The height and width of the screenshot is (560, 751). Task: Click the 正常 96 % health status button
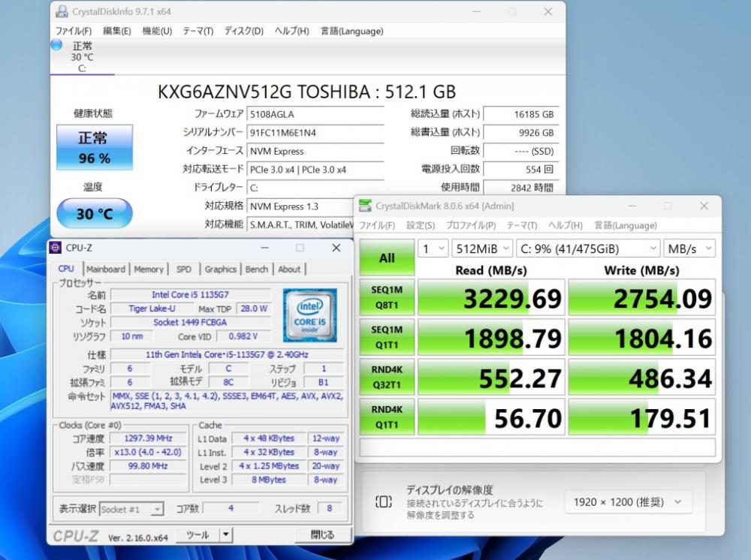[x=95, y=147]
